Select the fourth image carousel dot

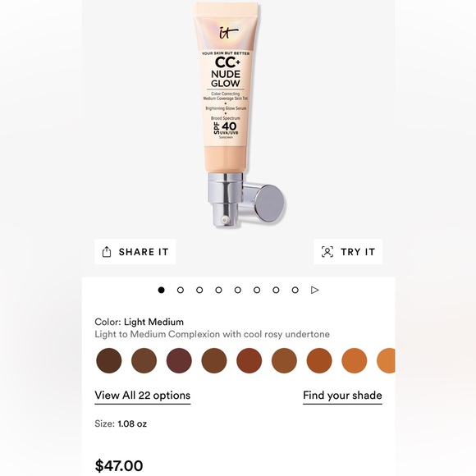[x=218, y=290]
